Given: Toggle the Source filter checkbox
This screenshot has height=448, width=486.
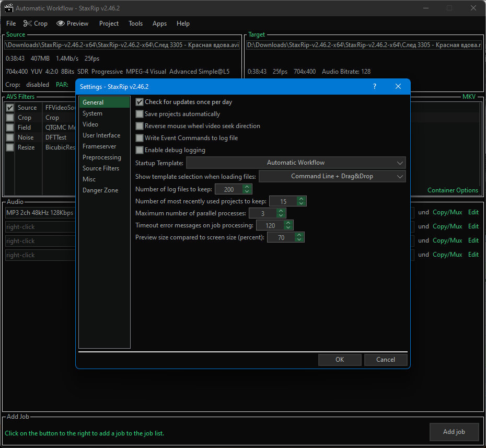Looking at the screenshot, I should (10, 108).
